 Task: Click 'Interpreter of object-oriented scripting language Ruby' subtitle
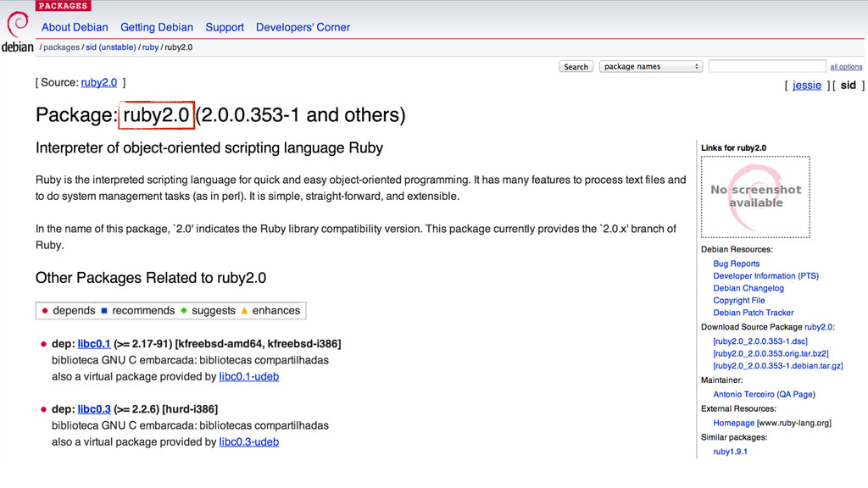(209, 148)
